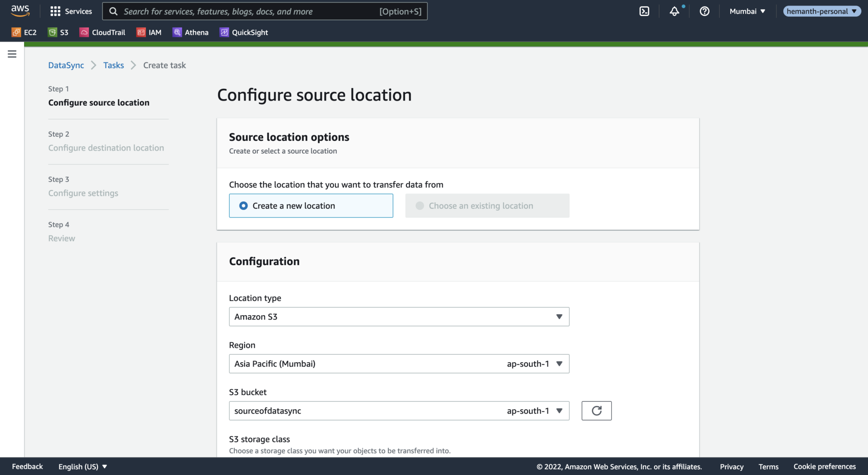Toggle the left navigation hamburger menu

[12, 54]
